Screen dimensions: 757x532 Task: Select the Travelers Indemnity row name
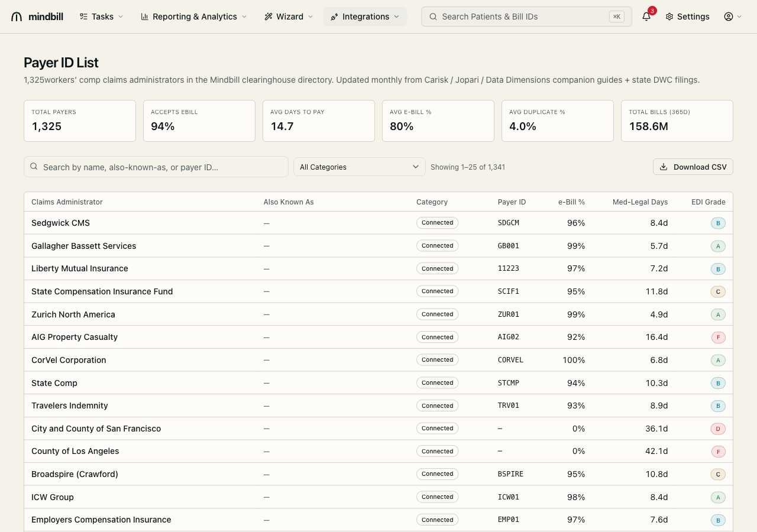point(70,406)
